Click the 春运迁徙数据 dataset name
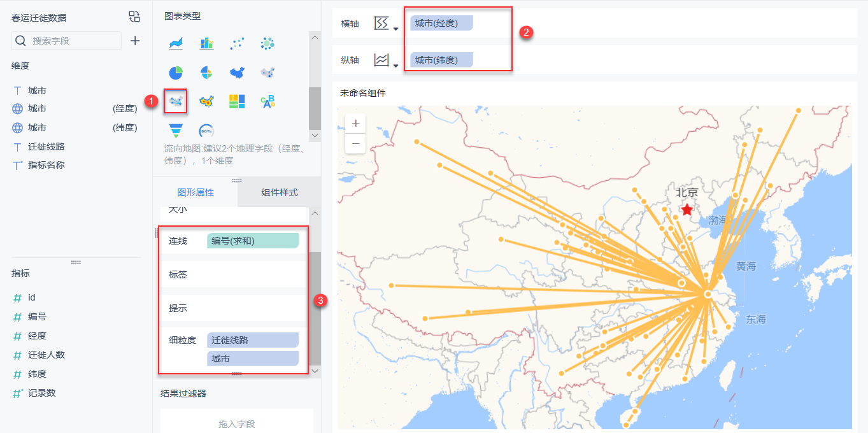 point(39,18)
